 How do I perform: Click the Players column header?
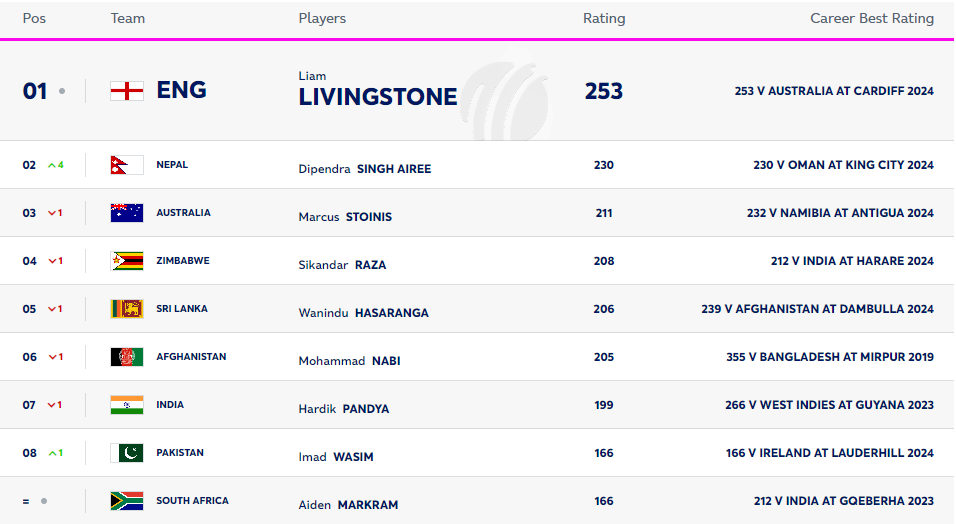(x=322, y=18)
